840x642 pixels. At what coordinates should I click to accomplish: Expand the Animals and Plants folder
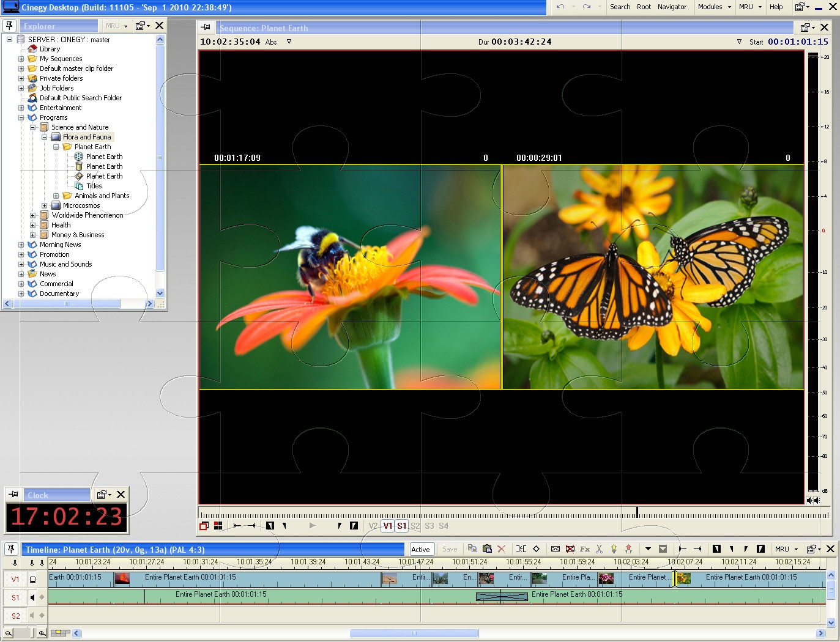(56, 196)
